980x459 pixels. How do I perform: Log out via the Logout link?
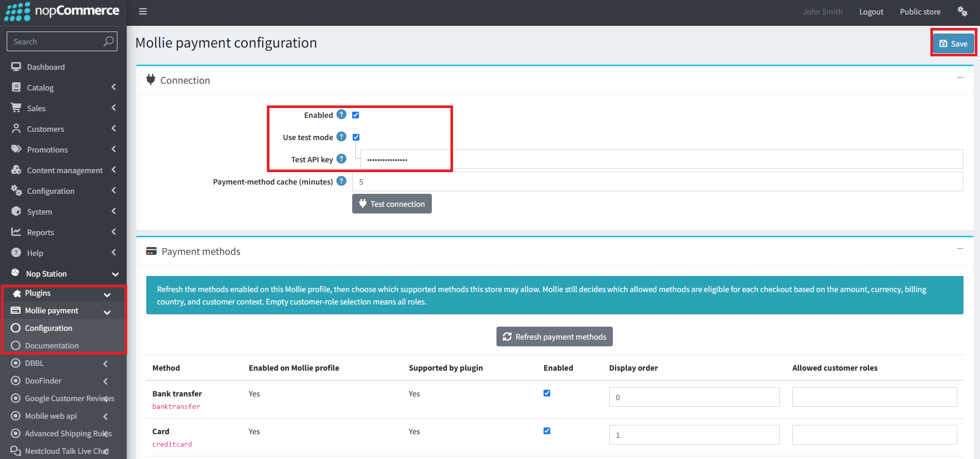click(x=871, y=11)
